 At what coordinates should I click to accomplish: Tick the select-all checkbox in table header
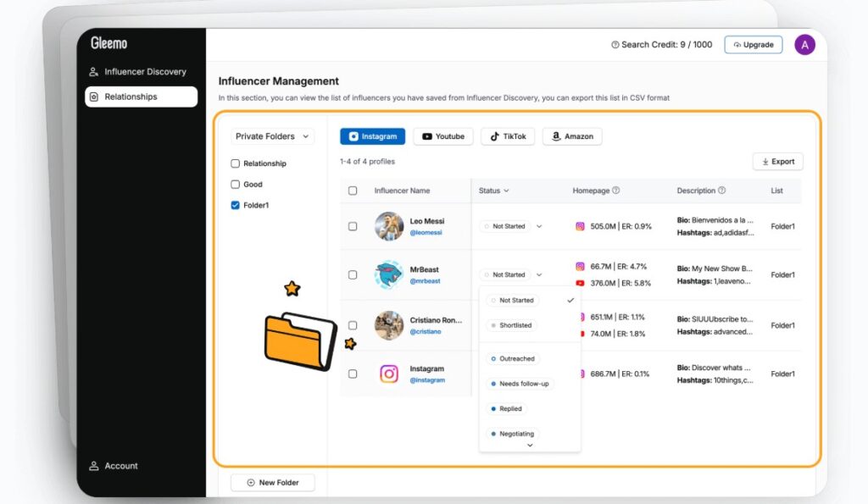pyautogui.click(x=353, y=191)
